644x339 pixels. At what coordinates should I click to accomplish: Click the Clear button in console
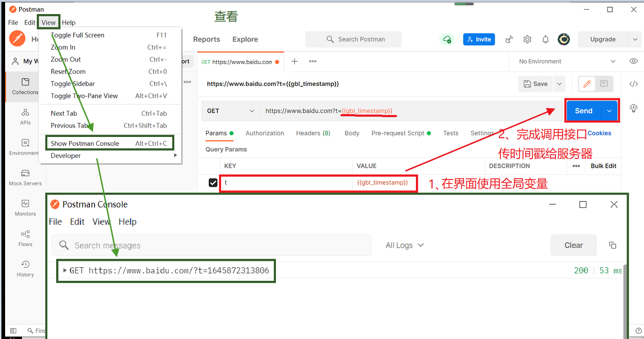tap(573, 245)
